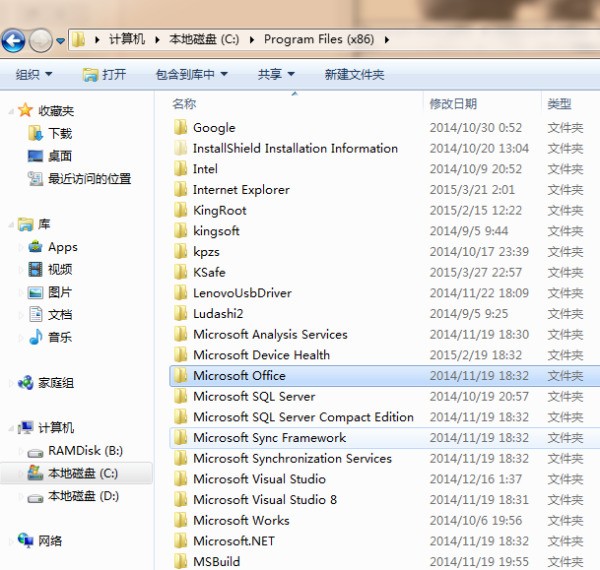The width and height of the screenshot is (600, 570).
Task: Collapse the 库 tree node
Action: click(x=11, y=225)
